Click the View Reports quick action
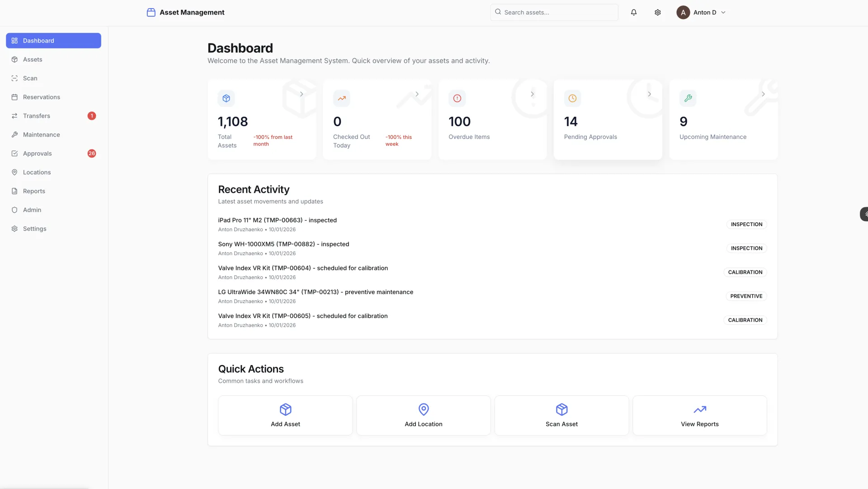Viewport: 868px width, 489px height. (699, 415)
